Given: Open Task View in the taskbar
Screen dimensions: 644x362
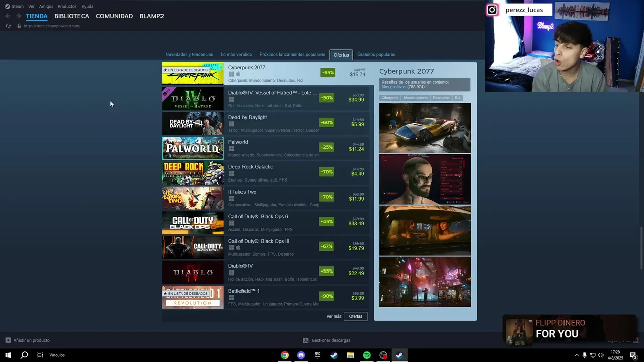Looking at the screenshot, I should click(x=40, y=355).
